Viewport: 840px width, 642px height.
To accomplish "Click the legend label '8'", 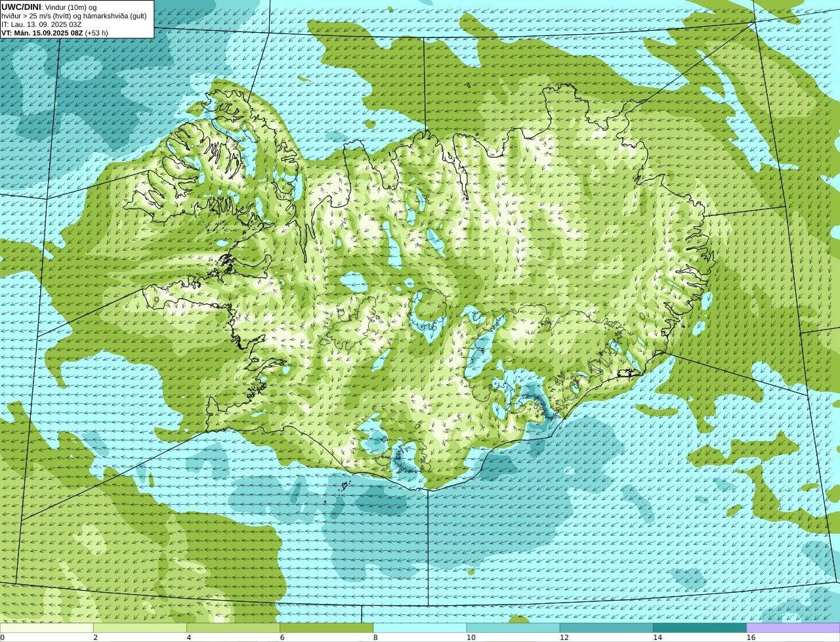I will (375, 637).
